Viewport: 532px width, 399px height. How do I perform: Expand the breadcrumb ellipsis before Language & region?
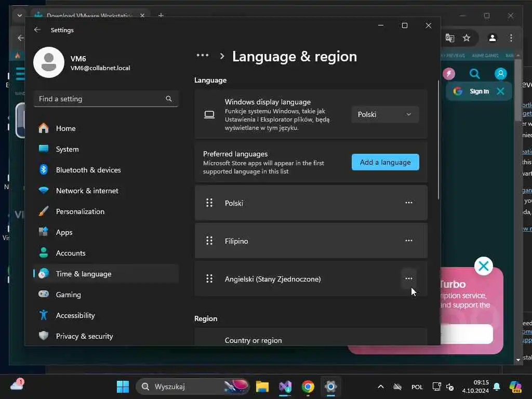tap(203, 56)
